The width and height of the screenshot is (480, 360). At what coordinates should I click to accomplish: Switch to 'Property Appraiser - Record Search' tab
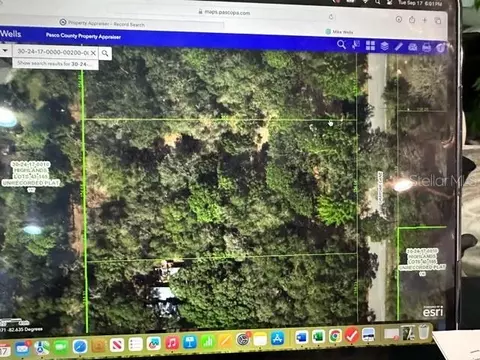coord(106,24)
